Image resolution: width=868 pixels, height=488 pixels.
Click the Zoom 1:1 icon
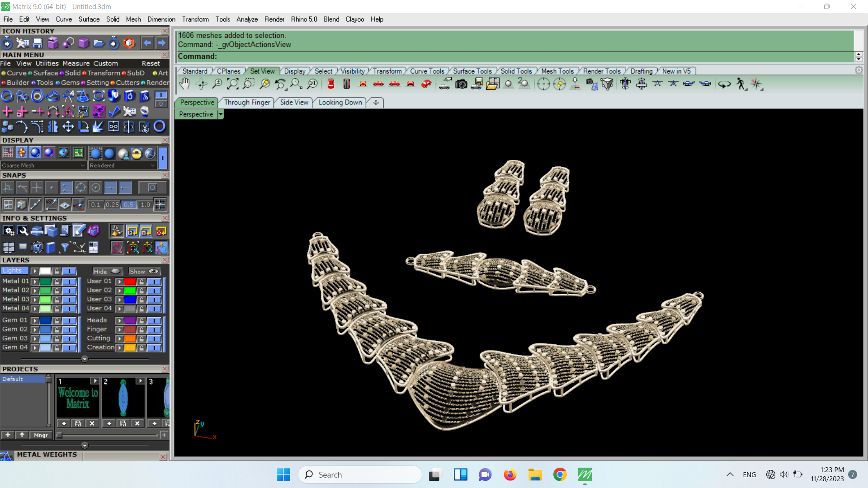(x=312, y=84)
